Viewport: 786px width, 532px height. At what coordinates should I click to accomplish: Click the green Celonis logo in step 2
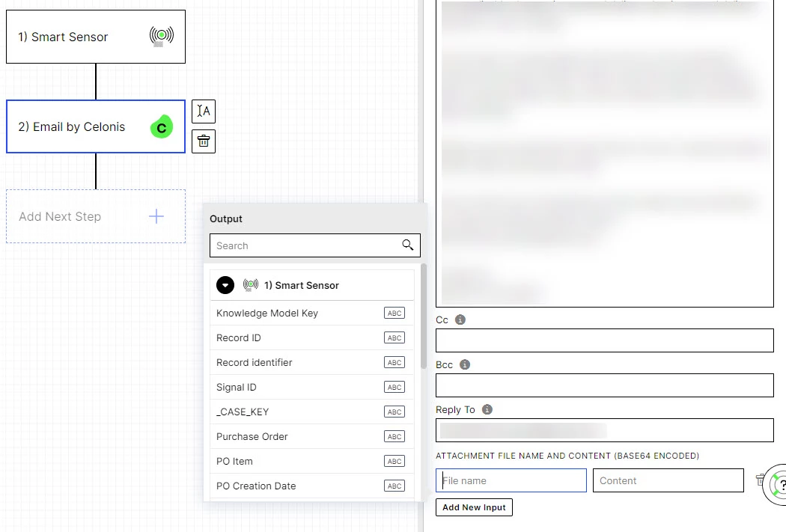pos(162,126)
